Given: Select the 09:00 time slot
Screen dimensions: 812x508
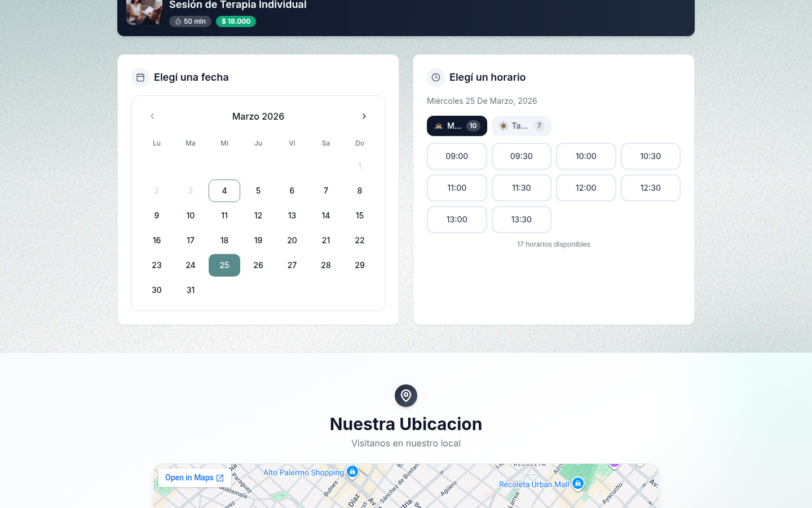Looking at the screenshot, I should [457, 156].
